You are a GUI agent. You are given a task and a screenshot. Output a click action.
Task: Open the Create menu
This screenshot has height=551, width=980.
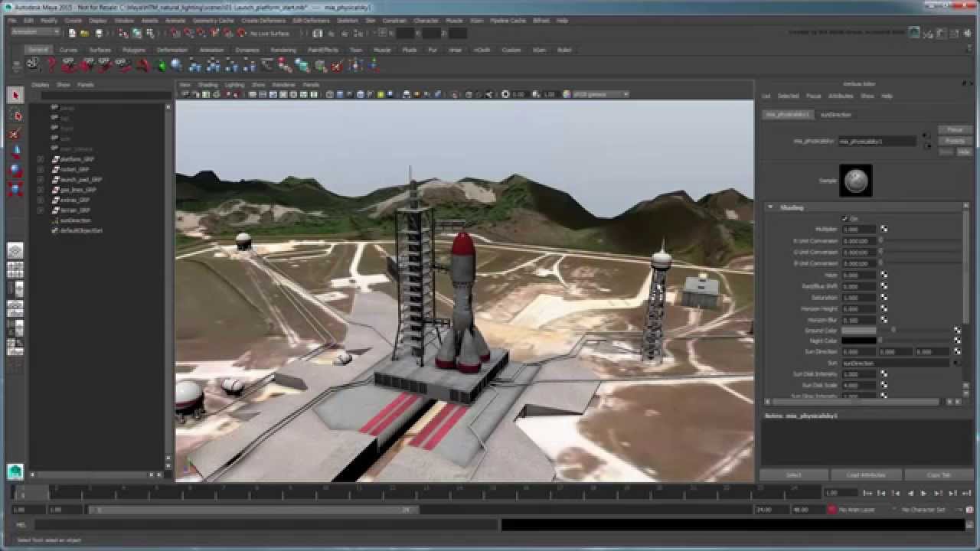click(73, 21)
